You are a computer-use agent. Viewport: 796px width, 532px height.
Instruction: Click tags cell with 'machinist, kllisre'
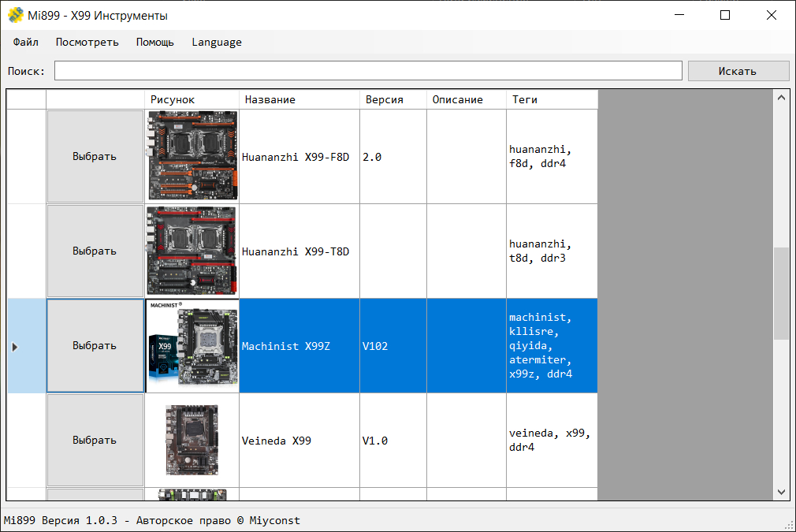point(552,346)
